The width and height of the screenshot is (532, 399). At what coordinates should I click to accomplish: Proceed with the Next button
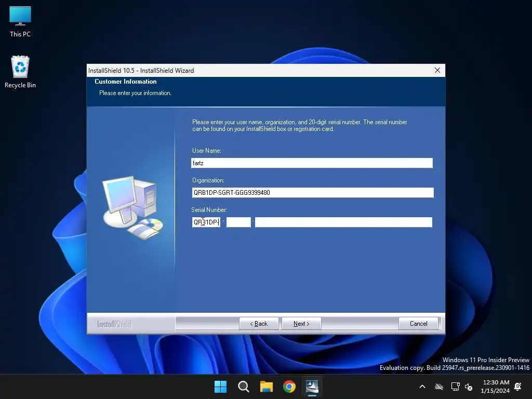(x=301, y=324)
